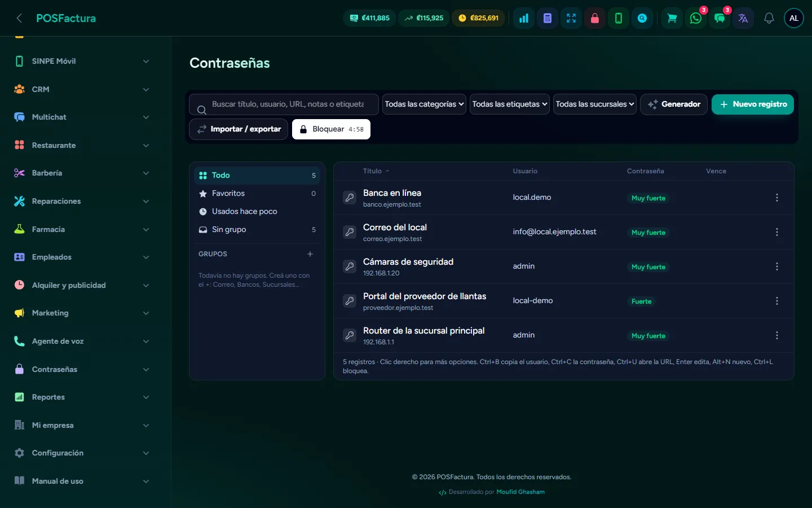Open the ₡411,885 cash balance pill
The height and width of the screenshot is (508, 812).
click(x=369, y=18)
